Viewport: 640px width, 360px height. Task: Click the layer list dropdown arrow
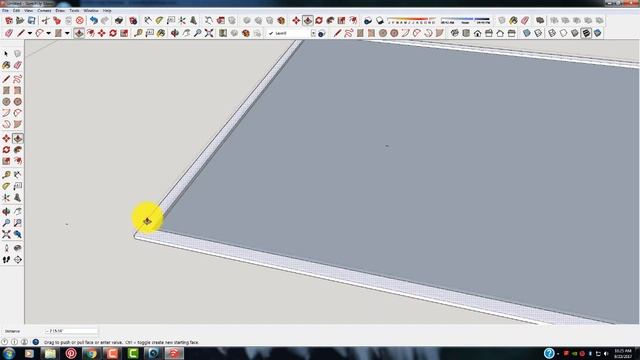tap(313, 33)
